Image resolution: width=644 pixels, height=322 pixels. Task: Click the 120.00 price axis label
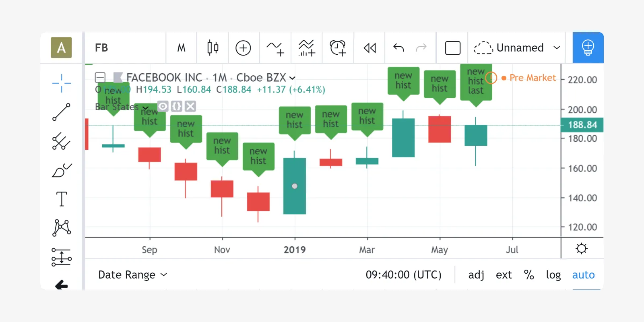point(582,227)
